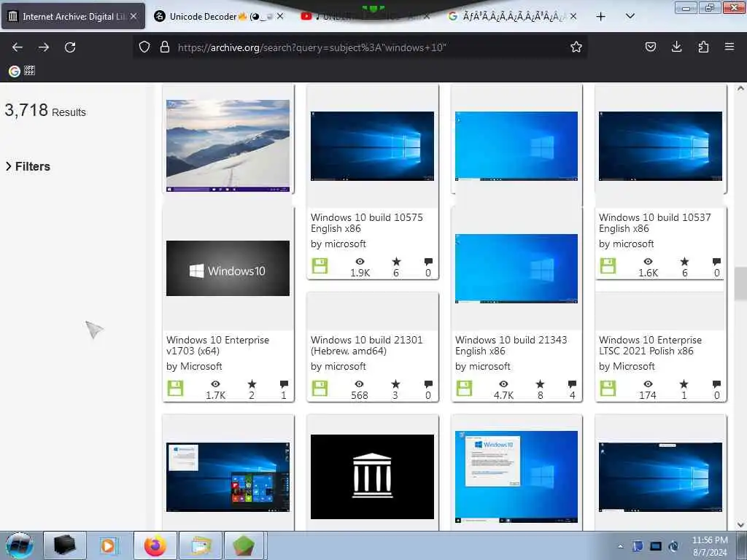Image resolution: width=747 pixels, height=560 pixels.
Task: Open a new browser tab
Action: [x=601, y=17]
